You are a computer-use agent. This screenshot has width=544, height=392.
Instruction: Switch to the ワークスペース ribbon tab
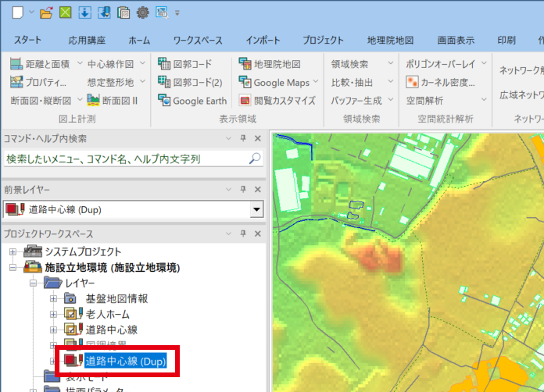197,40
